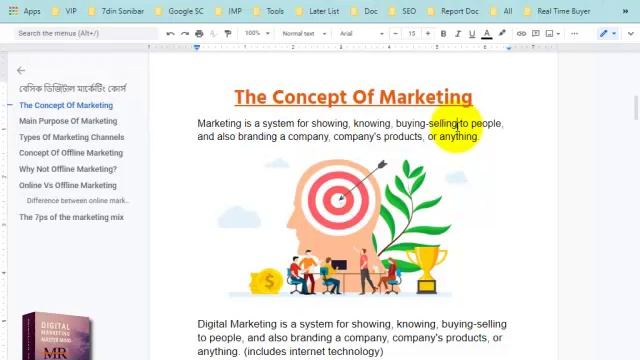Go to The 7ps of the marketing mix
640x360 pixels.
click(x=71, y=217)
